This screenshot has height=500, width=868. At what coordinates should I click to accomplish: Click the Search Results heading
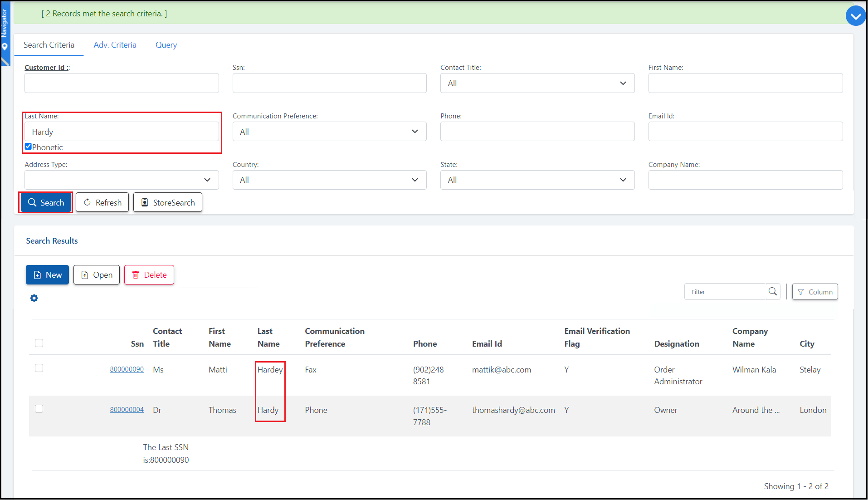coord(52,241)
